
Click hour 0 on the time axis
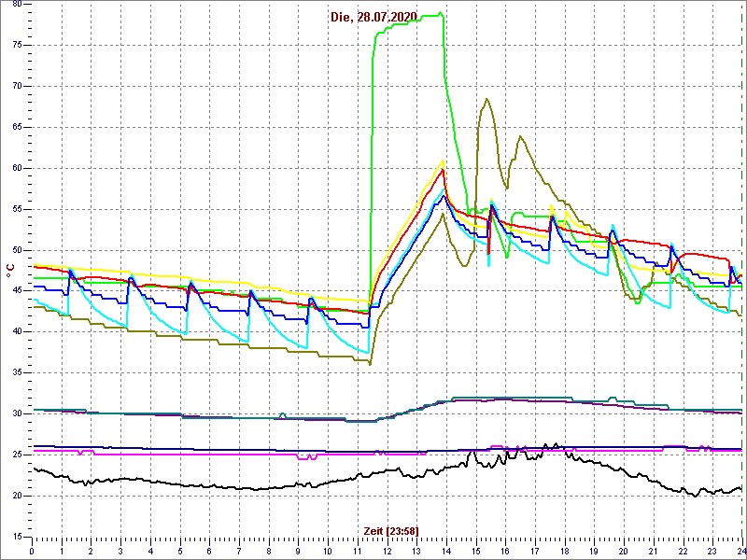[32, 551]
